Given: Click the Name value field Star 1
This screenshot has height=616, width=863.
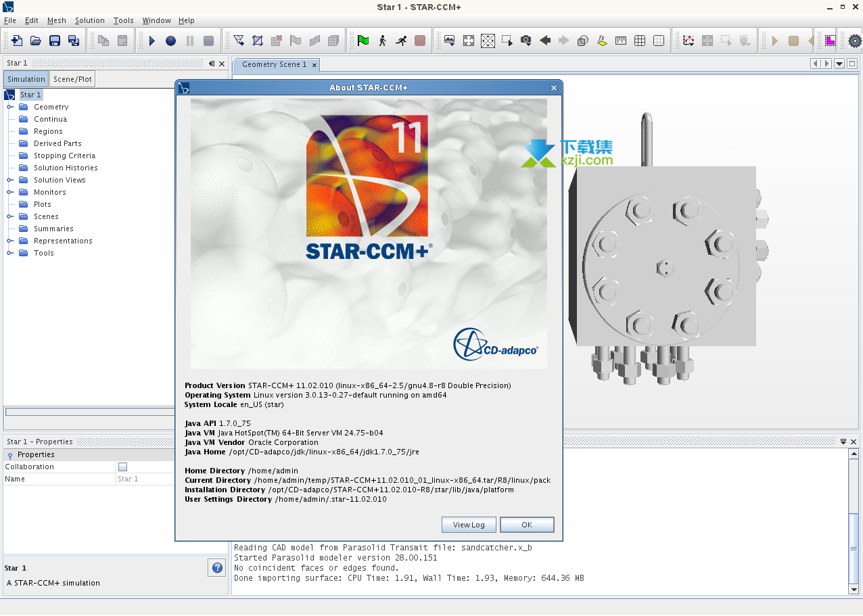Looking at the screenshot, I should pos(172,479).
